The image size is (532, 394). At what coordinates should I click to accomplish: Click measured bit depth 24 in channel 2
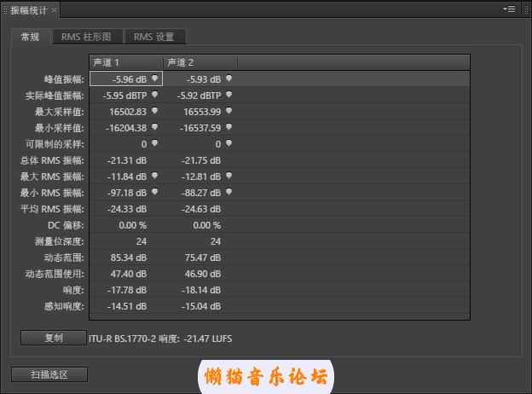(216, 241)
